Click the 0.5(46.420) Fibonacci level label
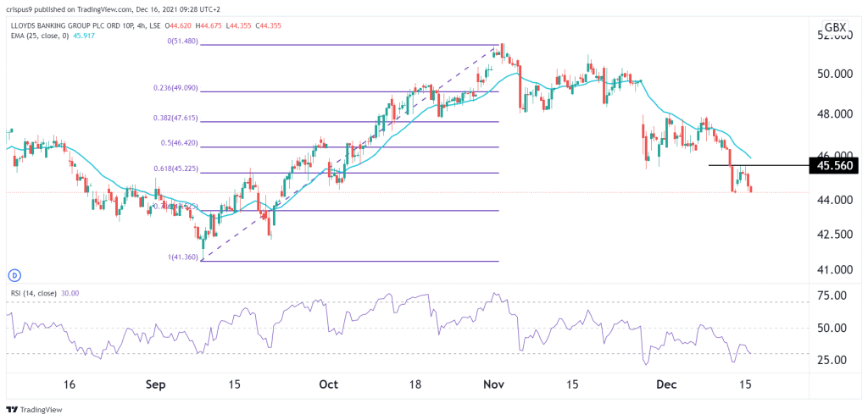Screen dimensions: 868x420 click(178, 143)
